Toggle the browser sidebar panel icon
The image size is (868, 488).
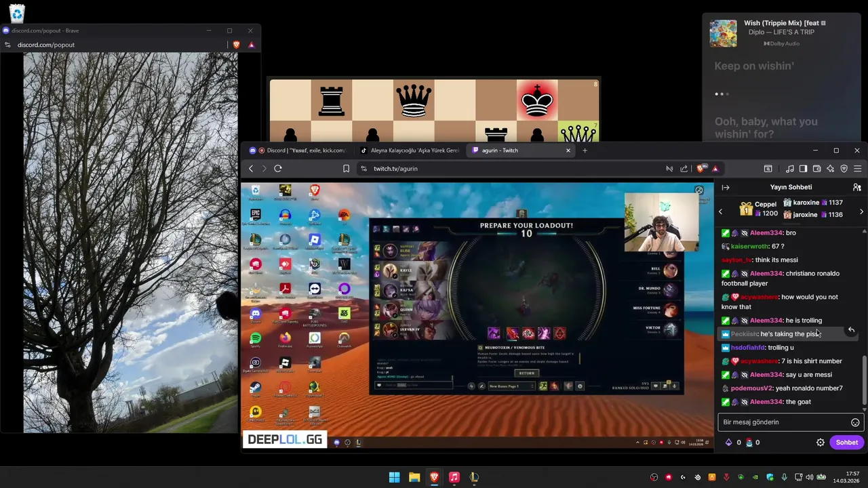[803, 169]
